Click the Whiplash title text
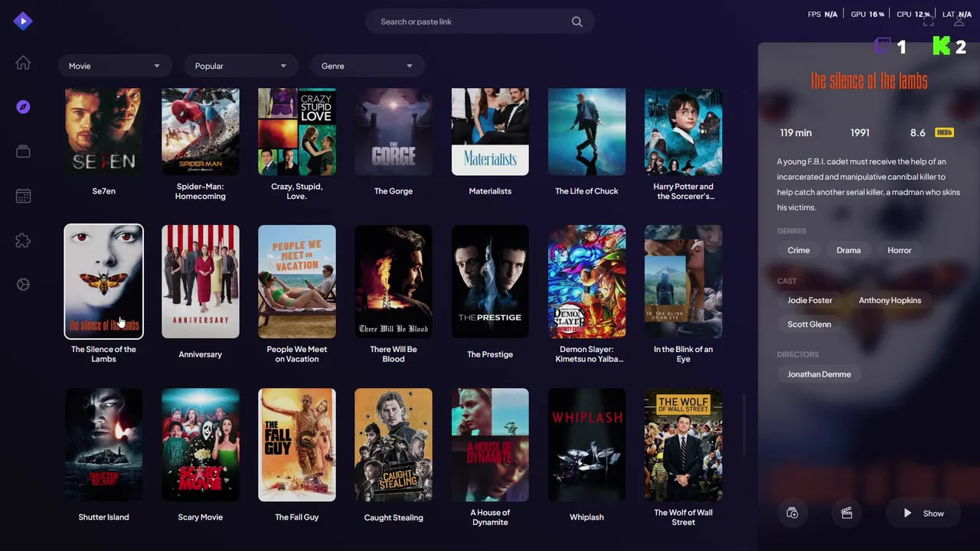Image resolution: width=980 pixels, height=551 pixels. pyautogui.click(x=586, y=517)
